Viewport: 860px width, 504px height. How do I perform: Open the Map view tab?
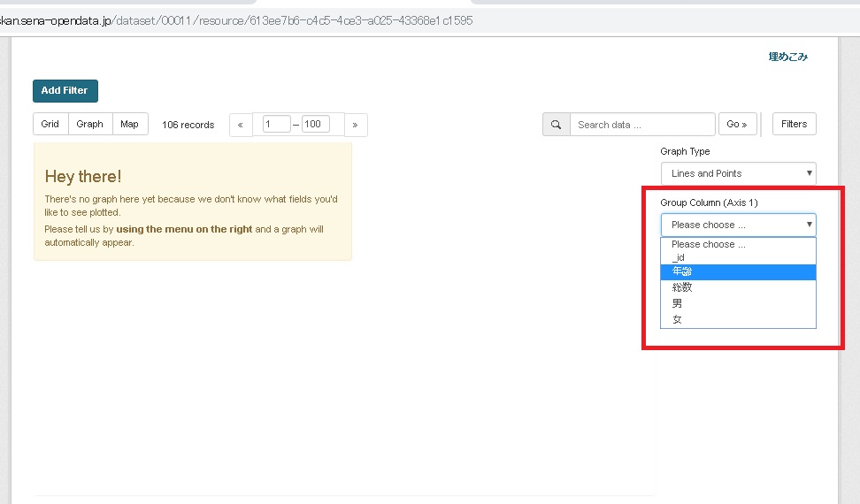(129, 124)
